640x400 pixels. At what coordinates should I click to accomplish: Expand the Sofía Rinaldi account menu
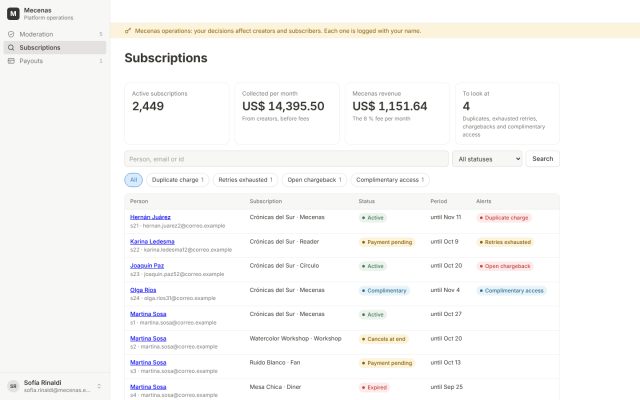[55, 386]
